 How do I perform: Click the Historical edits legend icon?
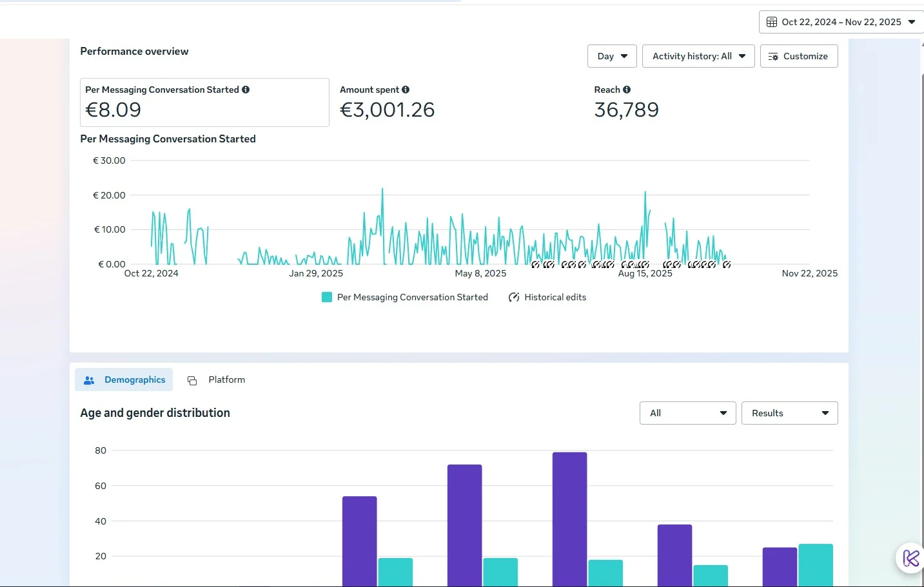point(514,297)
